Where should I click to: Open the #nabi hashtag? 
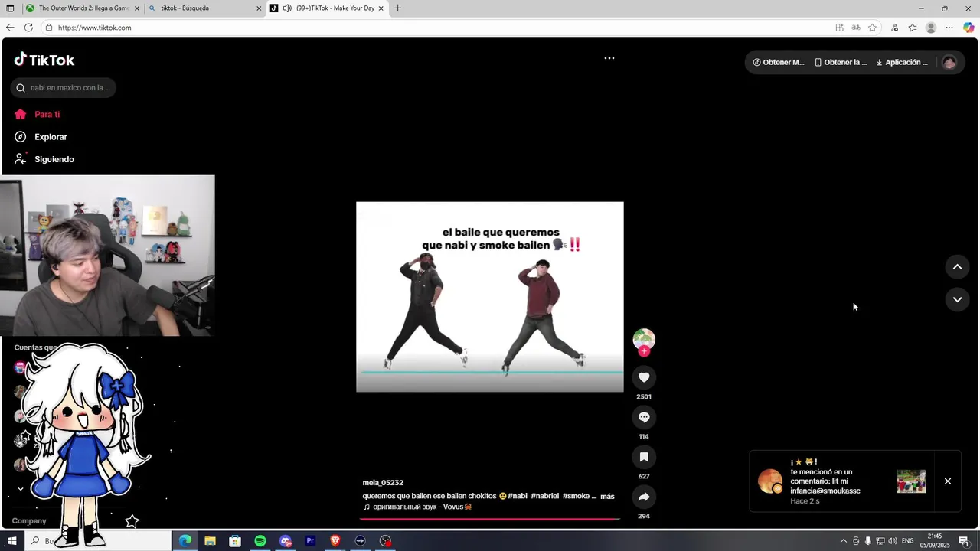(518, 496)
